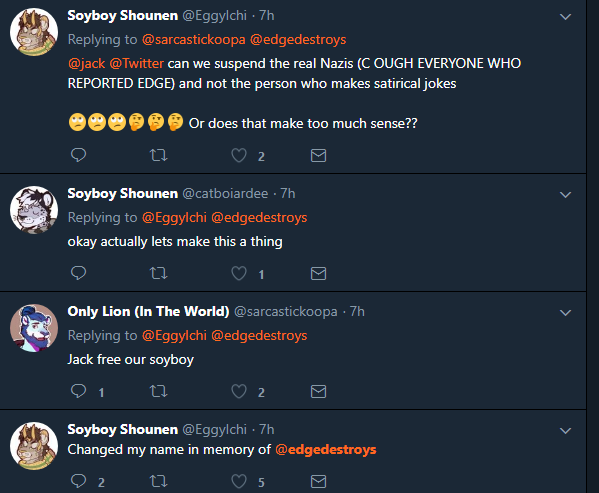Share the 'Changed my name in memory' tweet via message

pos(318,481)
